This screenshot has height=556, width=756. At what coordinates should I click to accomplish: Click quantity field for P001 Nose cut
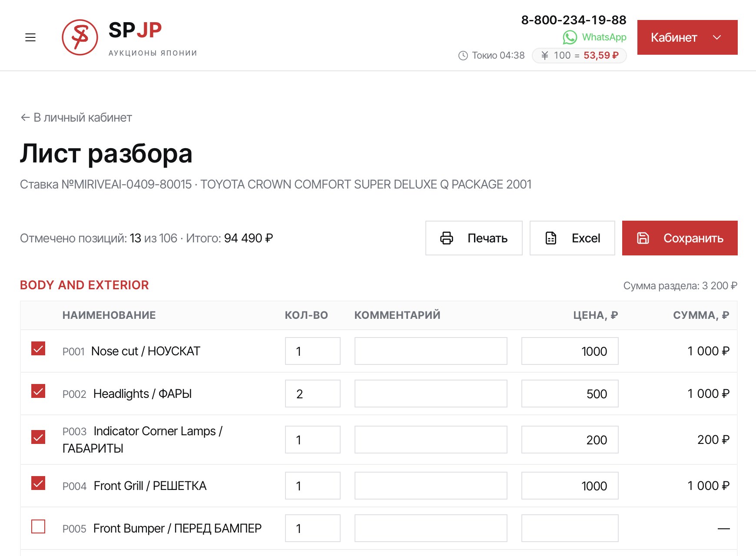click(x=313, y=351)
